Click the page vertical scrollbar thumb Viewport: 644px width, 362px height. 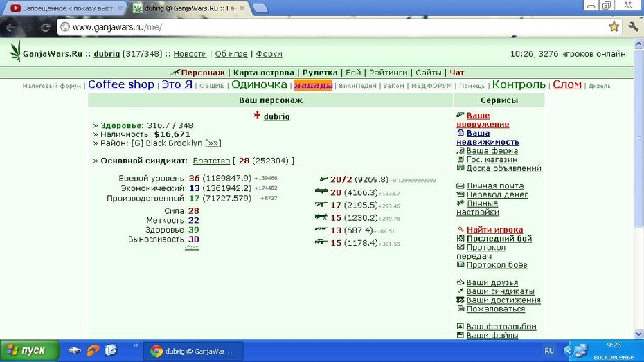(638, 138)
